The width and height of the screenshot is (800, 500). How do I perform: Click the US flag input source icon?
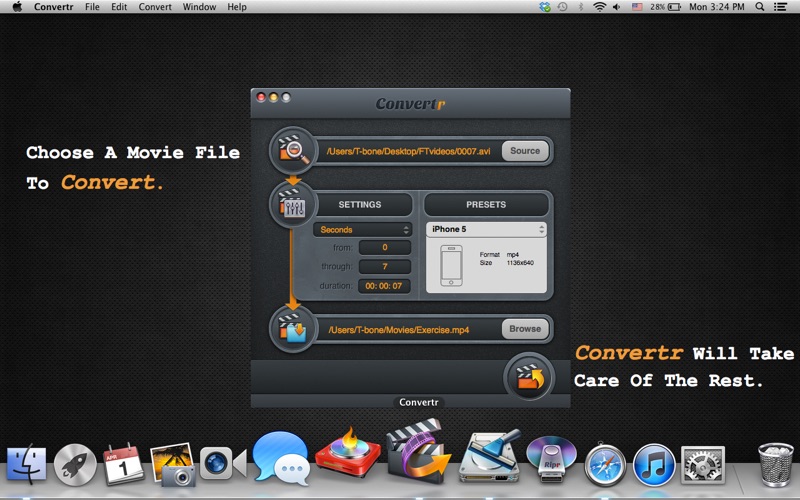click(x=637, y=7)
